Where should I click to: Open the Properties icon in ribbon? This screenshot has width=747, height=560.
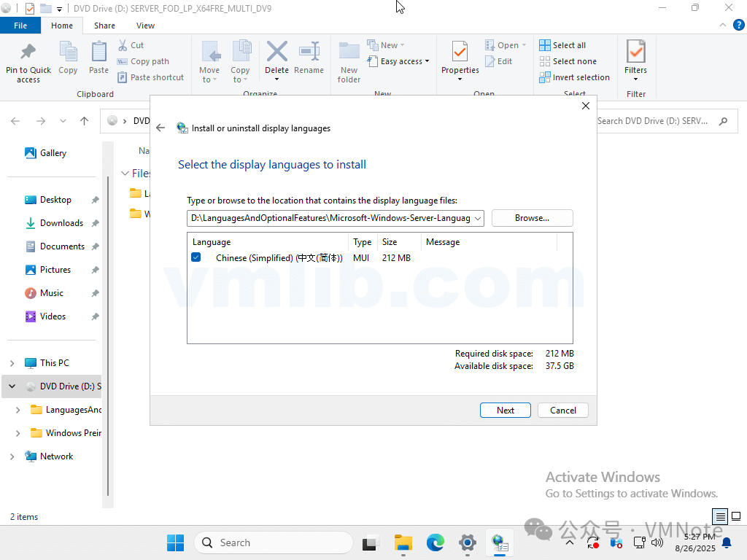pos(460,52)
